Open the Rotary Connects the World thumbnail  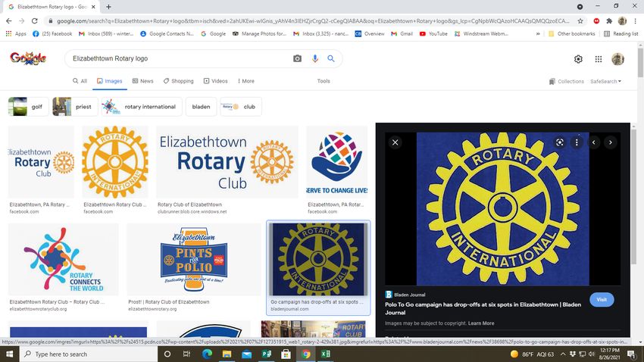point(63,260)
